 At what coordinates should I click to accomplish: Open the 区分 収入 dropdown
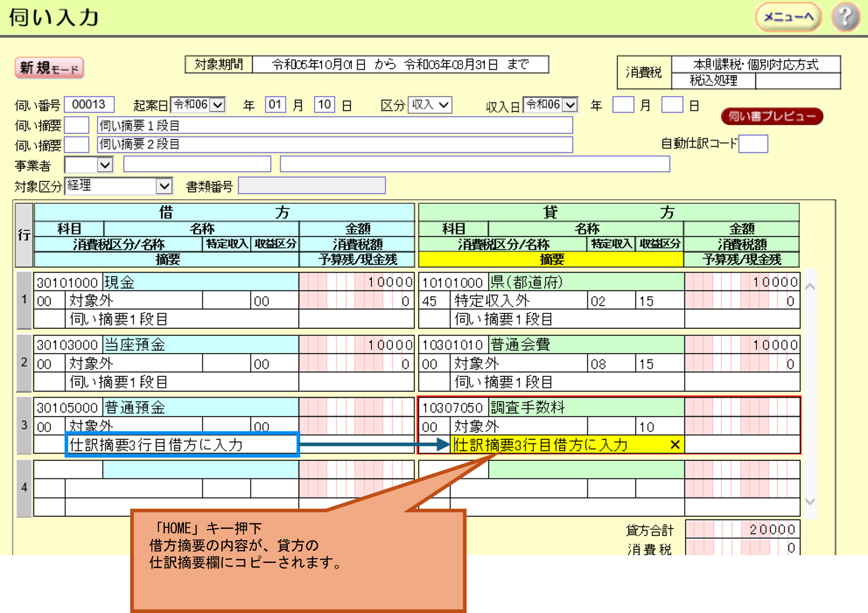(x=430, y=105)
